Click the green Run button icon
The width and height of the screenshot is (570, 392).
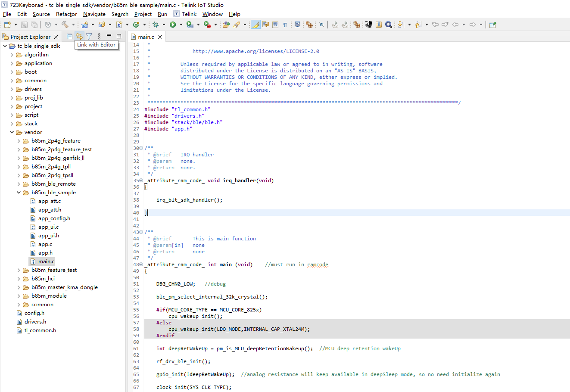(x=173, y=25)
